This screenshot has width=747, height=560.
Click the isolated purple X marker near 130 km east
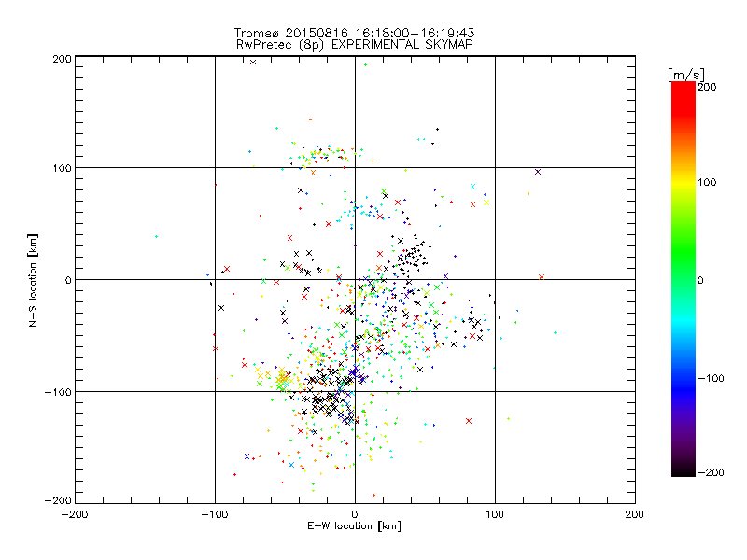538,172
